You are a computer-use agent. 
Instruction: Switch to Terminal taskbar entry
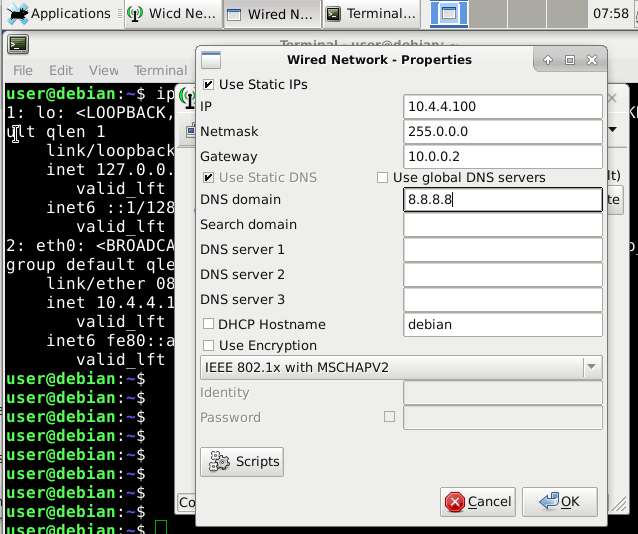click(x=371, y=14)
